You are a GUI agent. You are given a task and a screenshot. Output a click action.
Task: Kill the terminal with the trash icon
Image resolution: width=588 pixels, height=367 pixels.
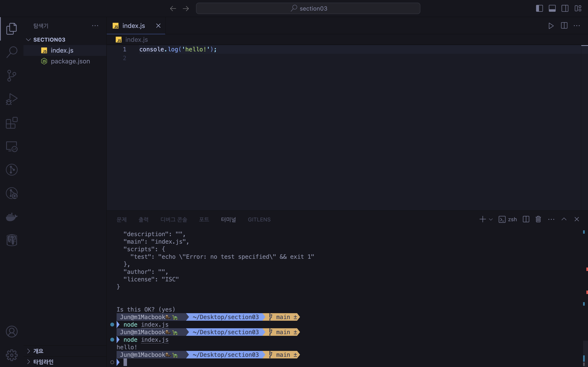point(538,219)
